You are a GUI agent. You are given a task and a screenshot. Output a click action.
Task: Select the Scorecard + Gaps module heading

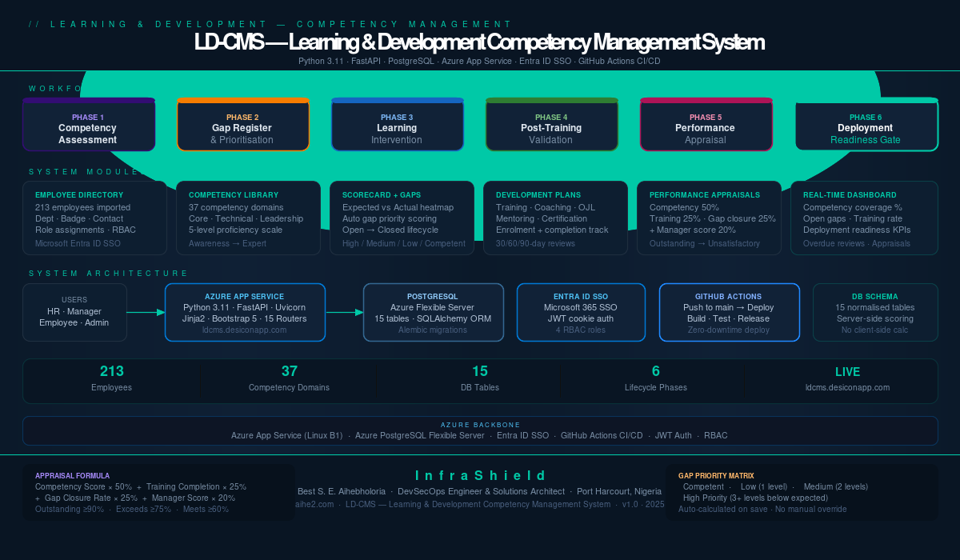(x=382, y=195)
